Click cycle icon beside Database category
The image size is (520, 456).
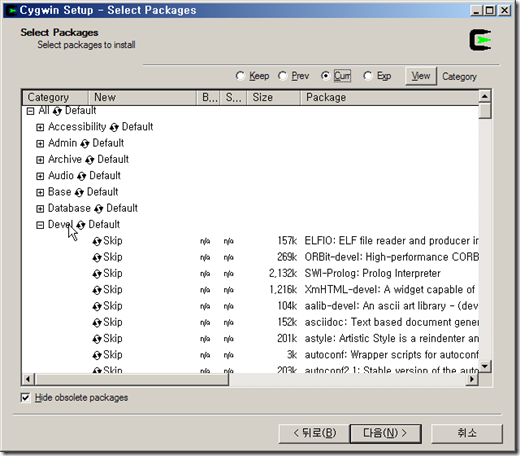click(x=98, y=209)
